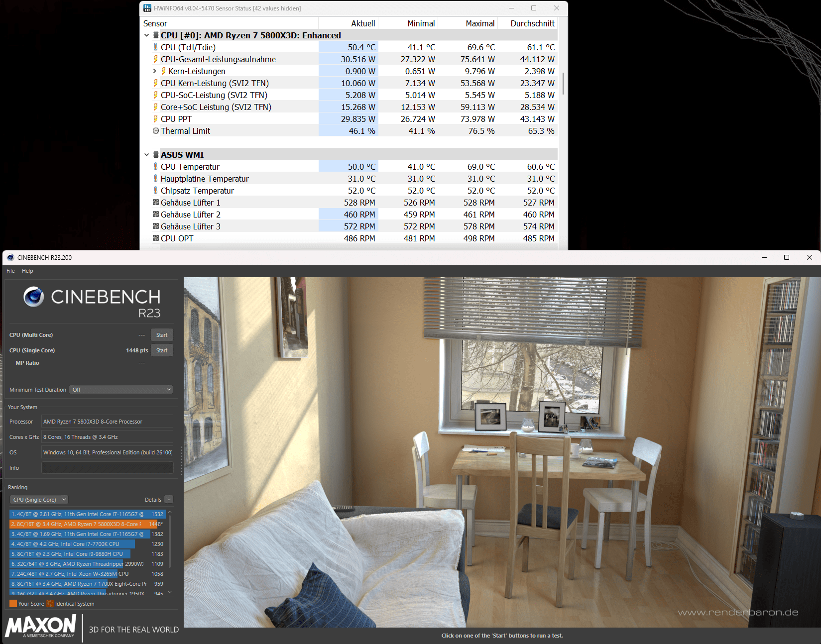Screen dimensions: 821x644
Task: Click the empty Info input field
Action: click(107, 468)
